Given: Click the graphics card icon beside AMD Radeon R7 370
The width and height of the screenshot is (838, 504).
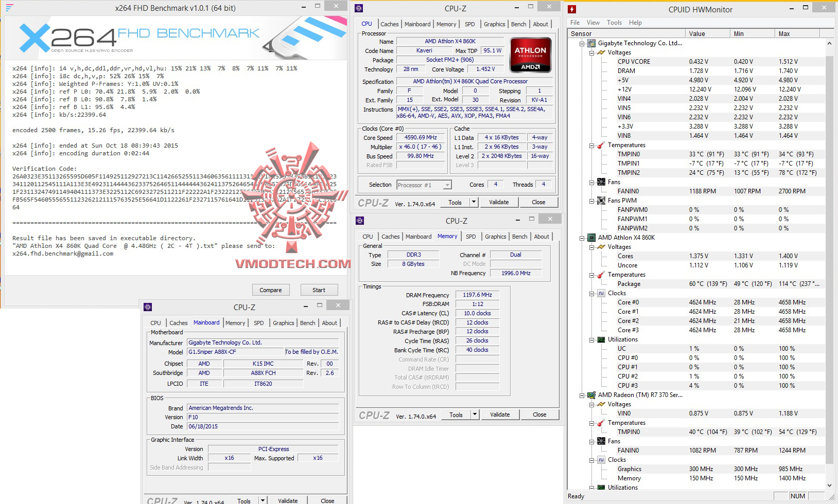Looking at the screenshot, I should 591,395.
